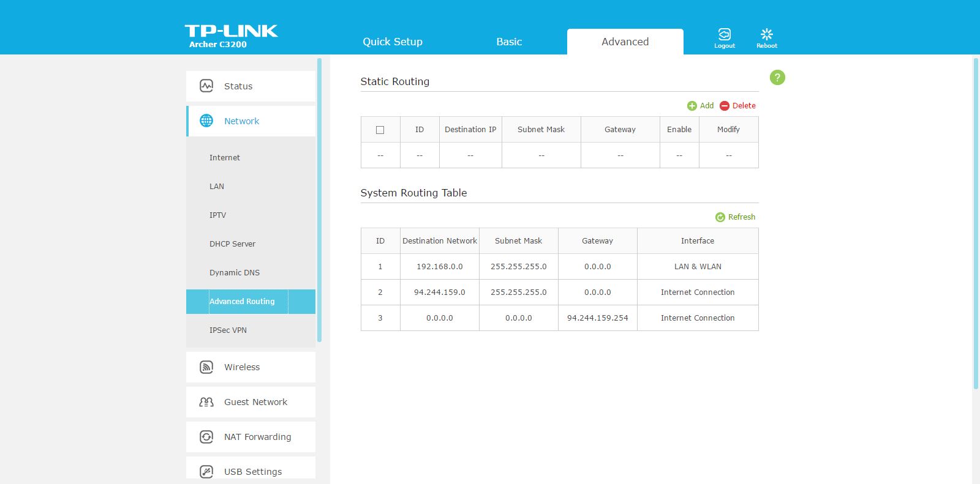Click the Reboot label in the header
980x484 pixels.
point(766,46)
